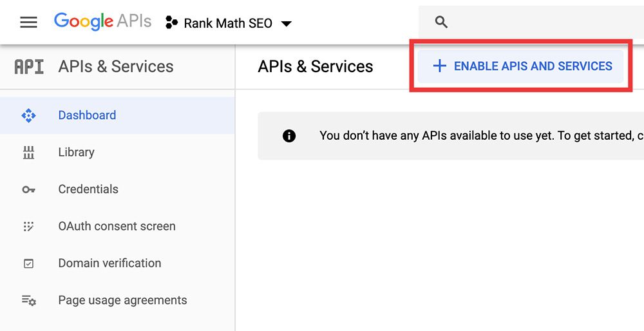Click the API icon in sidebar header

click(29, 67)
